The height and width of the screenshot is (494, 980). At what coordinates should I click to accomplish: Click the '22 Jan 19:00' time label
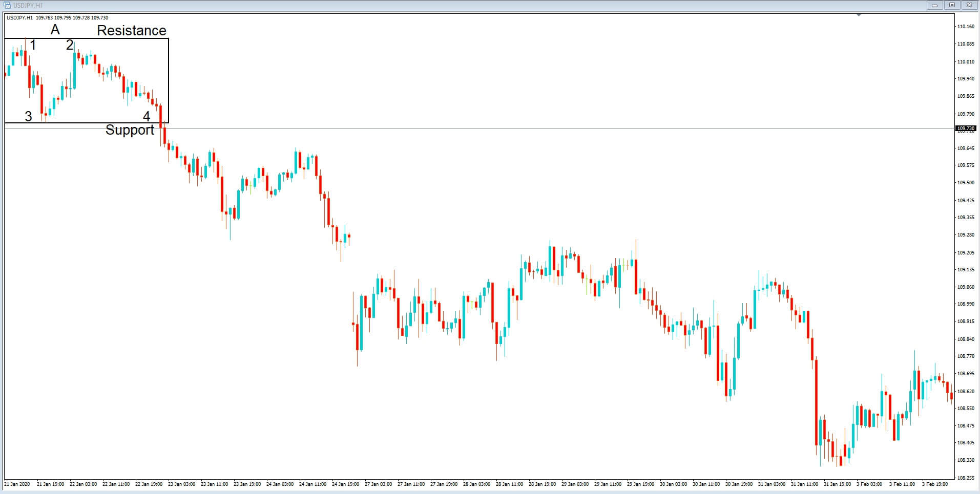click(149, 484)
